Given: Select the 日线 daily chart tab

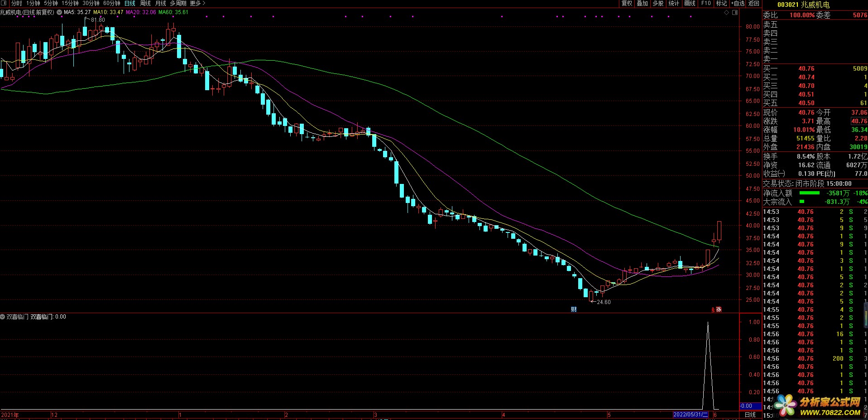Looking at the screenshot, I should [130, 3].
